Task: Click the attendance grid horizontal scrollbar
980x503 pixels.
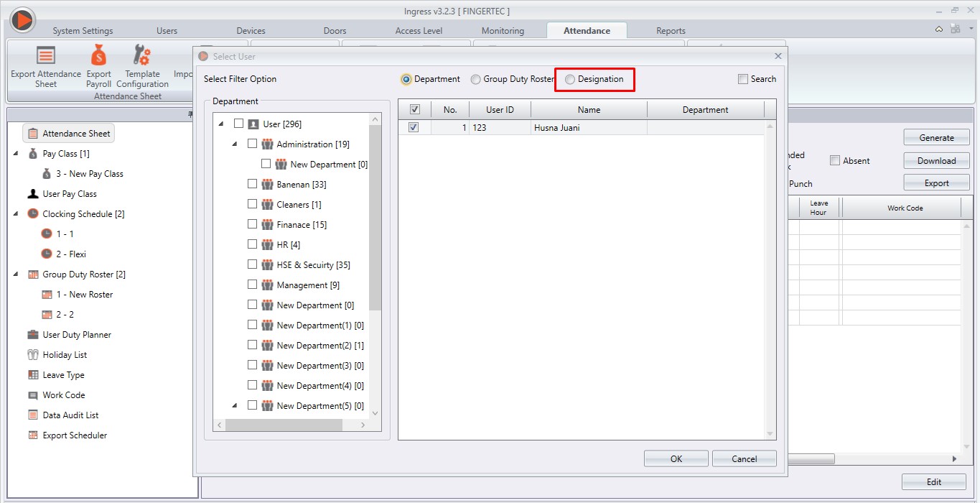Action: coord(811,458)
